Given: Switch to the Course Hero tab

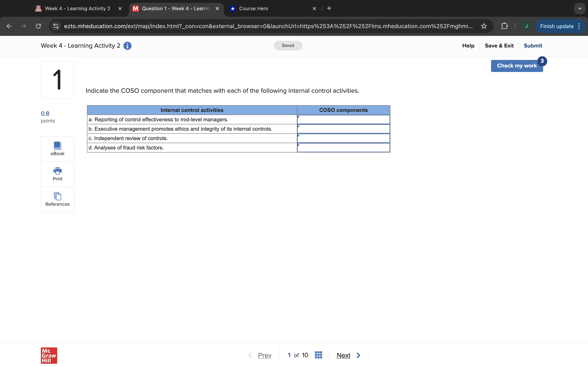Looking at the screenshot, I should pos(253,8).
